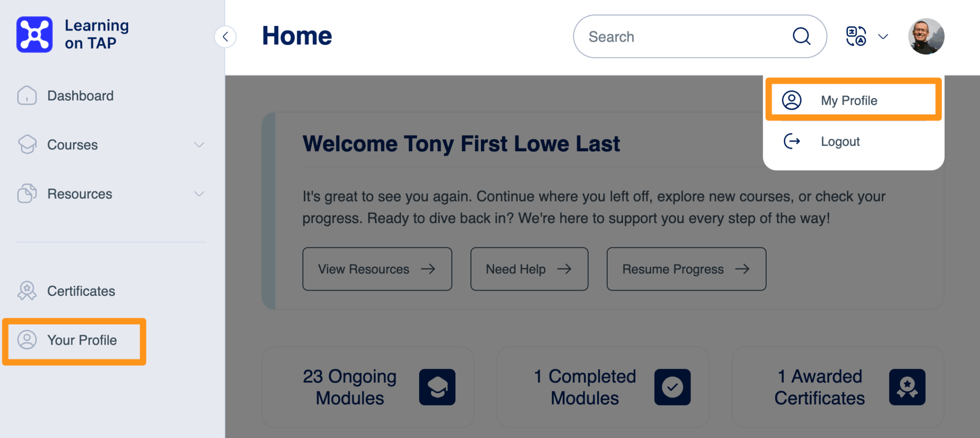Click the Dashboard home icon
The image size is (980, 438).
pyautogui.click(x=27, y=96)
